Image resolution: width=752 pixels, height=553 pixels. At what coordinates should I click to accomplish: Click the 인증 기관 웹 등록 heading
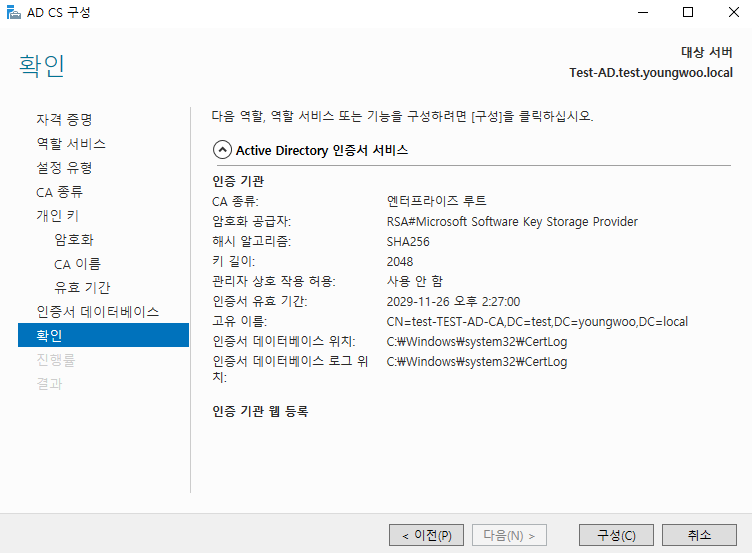(x=260, y=411)
